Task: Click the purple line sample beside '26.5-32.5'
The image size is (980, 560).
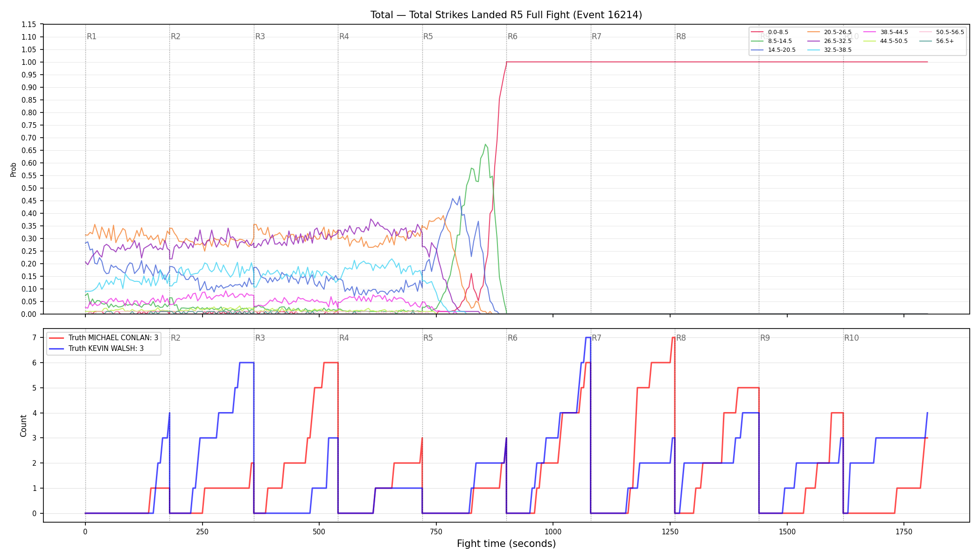Action: (814, 41)
